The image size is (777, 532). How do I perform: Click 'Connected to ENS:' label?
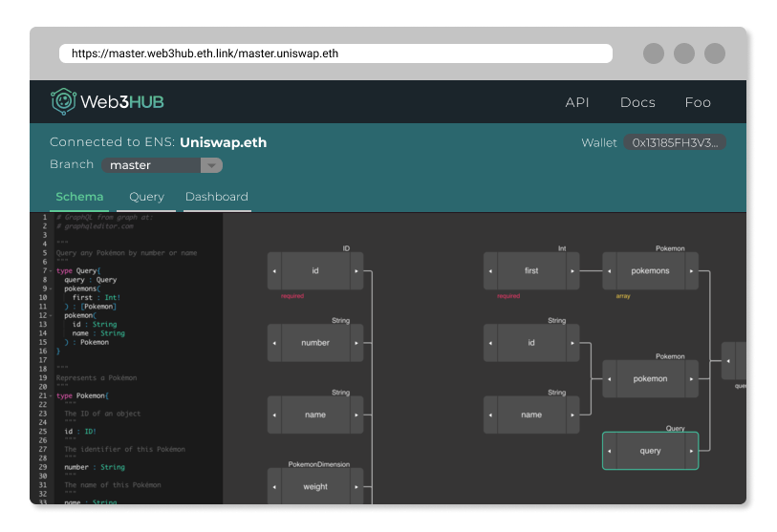click(x=112, y=142)
